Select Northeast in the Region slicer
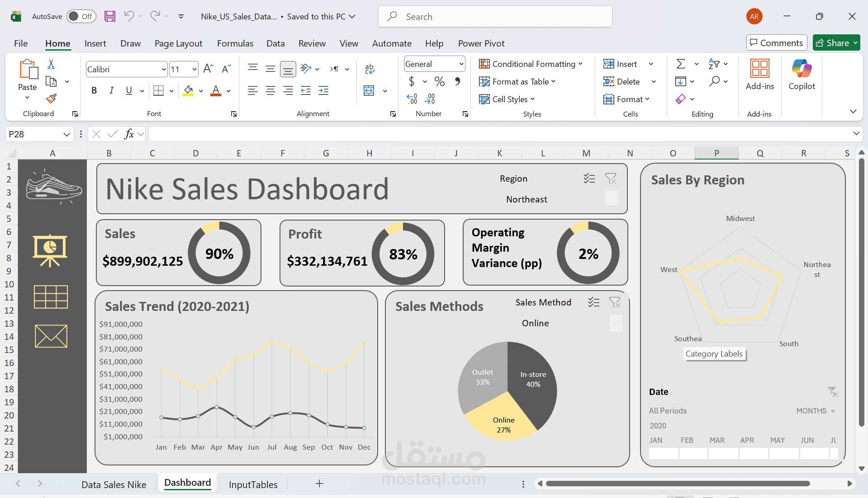This screenshot has height=498, width=868. pyautogui.click(x=526, y=199)
